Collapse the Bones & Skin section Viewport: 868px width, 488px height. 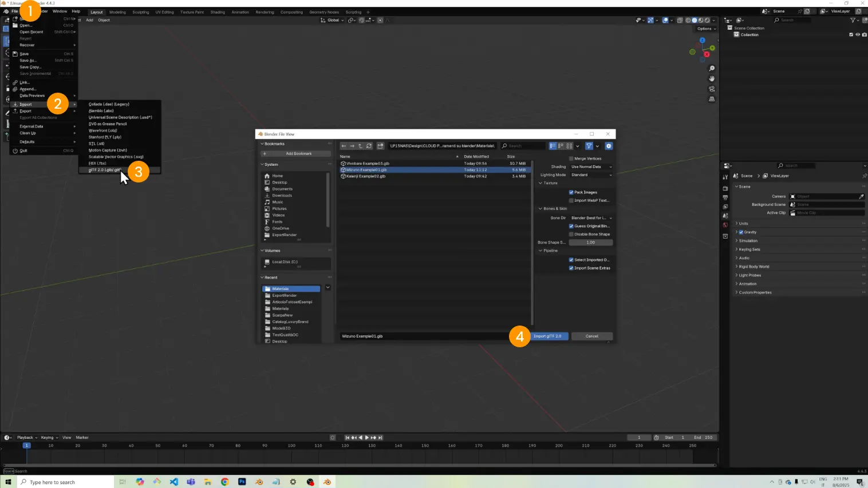pyautogui.click(x=540, y=208)
